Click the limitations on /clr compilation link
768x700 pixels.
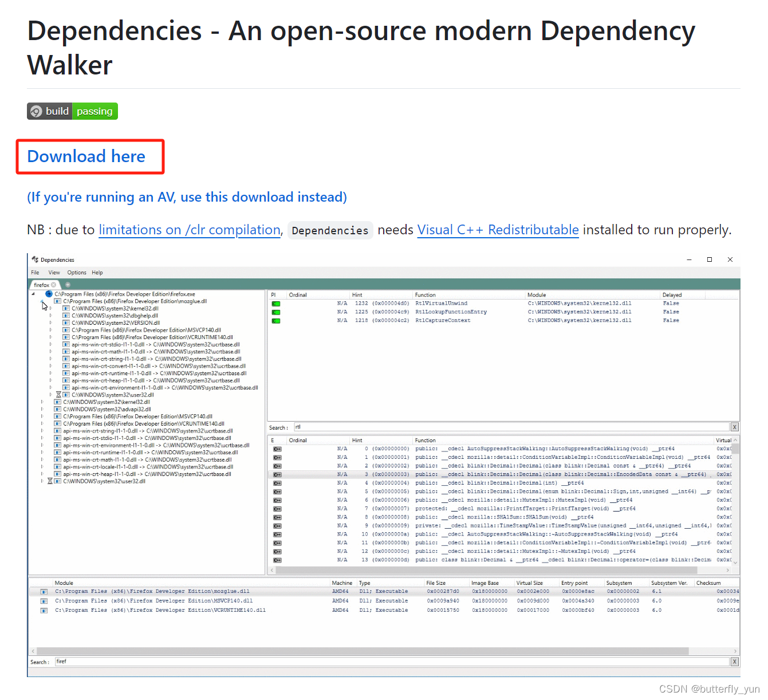coord(190,230)
